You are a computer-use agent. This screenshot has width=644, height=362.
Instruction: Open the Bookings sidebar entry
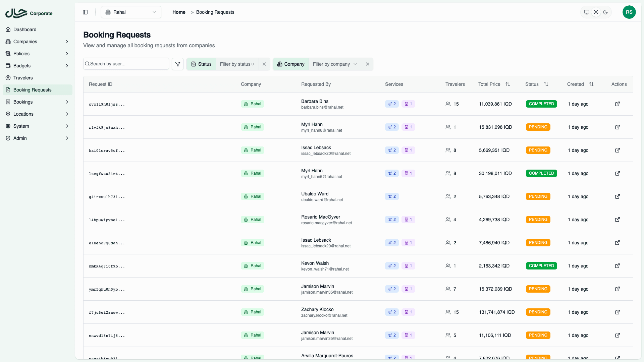coord(23,102)
